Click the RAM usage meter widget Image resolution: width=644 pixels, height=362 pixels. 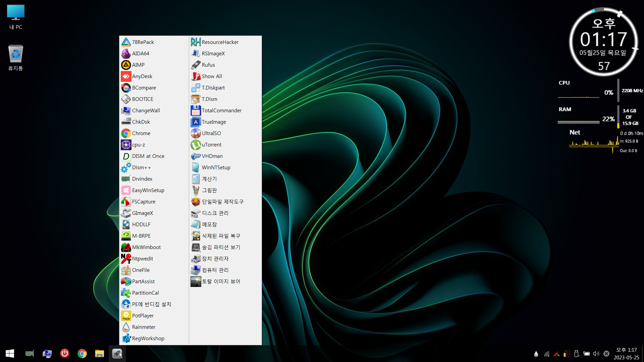[599, 116]
